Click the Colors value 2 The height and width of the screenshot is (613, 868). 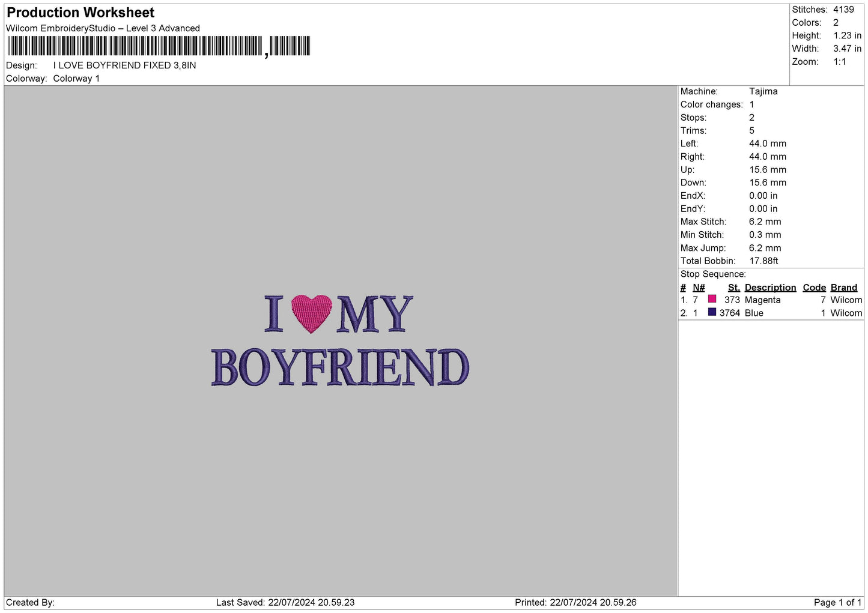coord(836,23)
